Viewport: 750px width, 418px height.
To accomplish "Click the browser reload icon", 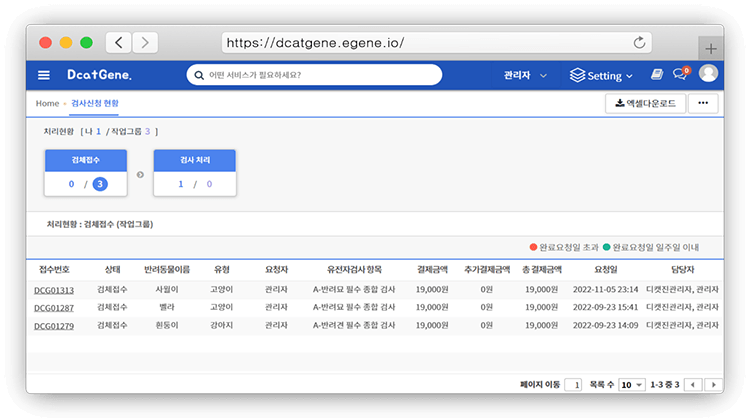I will pyautogui.click(x=639, y=43).
